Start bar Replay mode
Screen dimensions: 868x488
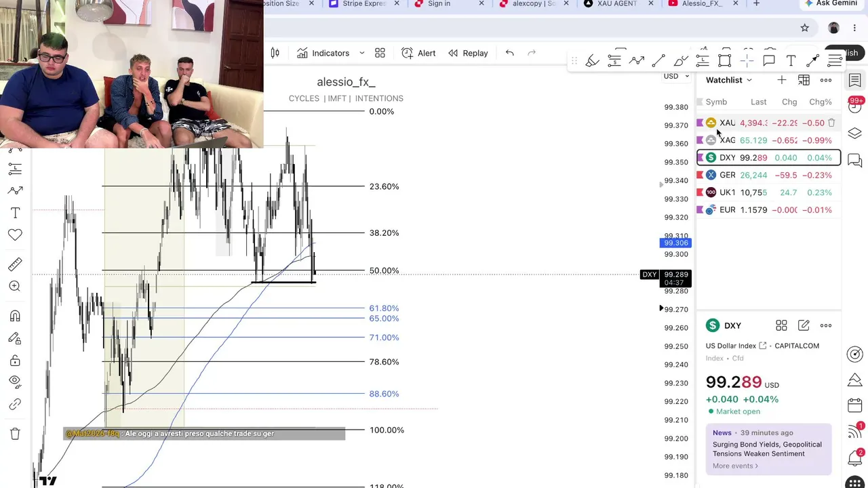468,53
